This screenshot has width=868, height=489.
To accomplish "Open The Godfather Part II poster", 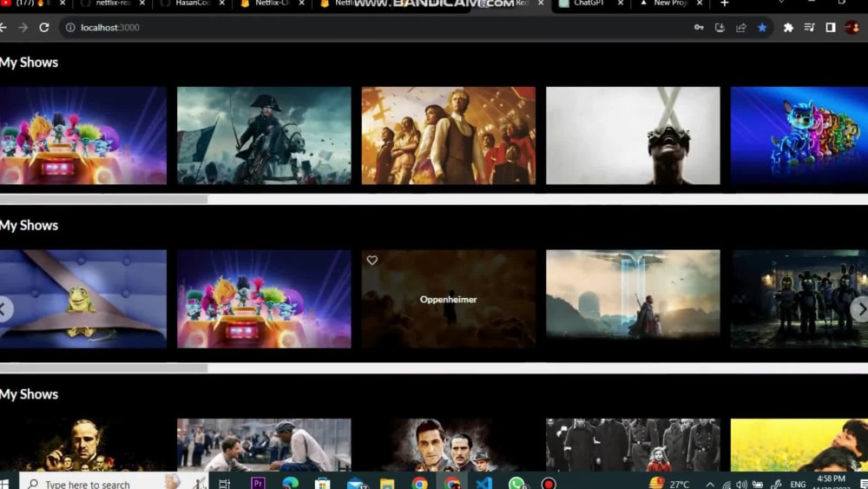I will click(449, 445).
